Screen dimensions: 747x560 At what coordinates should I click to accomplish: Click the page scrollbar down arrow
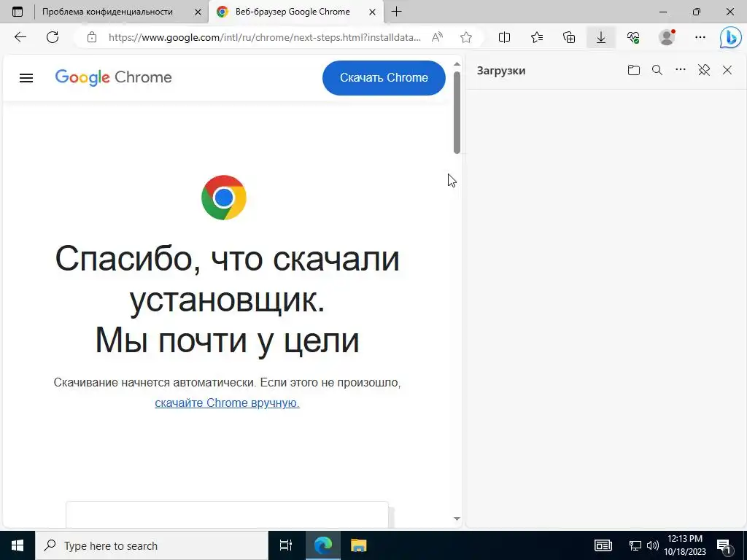(x=457, y=518)
